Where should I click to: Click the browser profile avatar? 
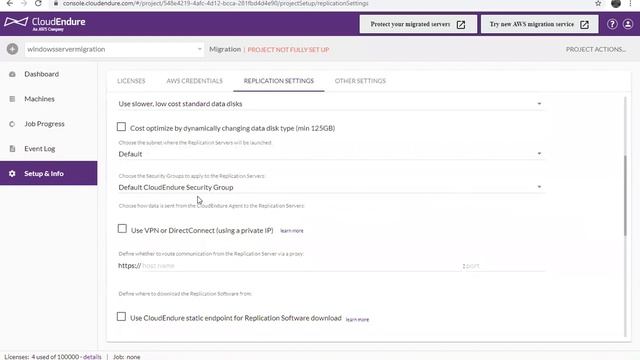tap(616, 3)
